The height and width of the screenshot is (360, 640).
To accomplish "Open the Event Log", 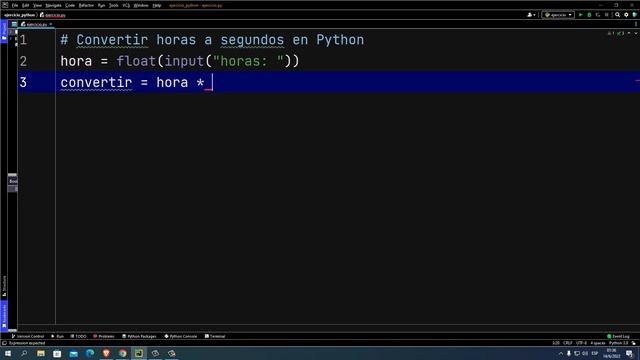I will point(618,336).
